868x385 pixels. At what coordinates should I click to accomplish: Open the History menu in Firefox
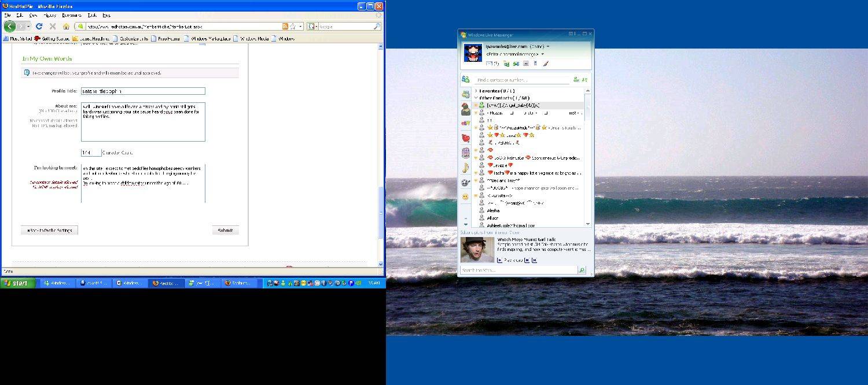(x=50, y=15)
